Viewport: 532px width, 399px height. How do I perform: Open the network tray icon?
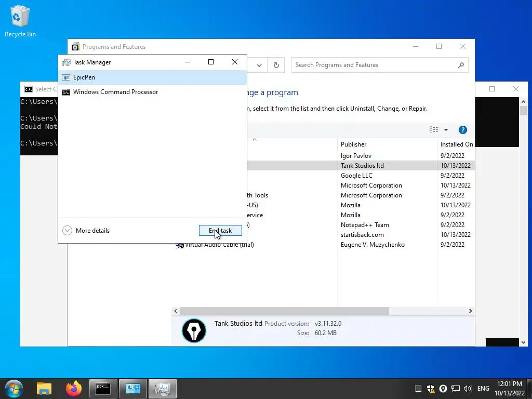[455, 389]
